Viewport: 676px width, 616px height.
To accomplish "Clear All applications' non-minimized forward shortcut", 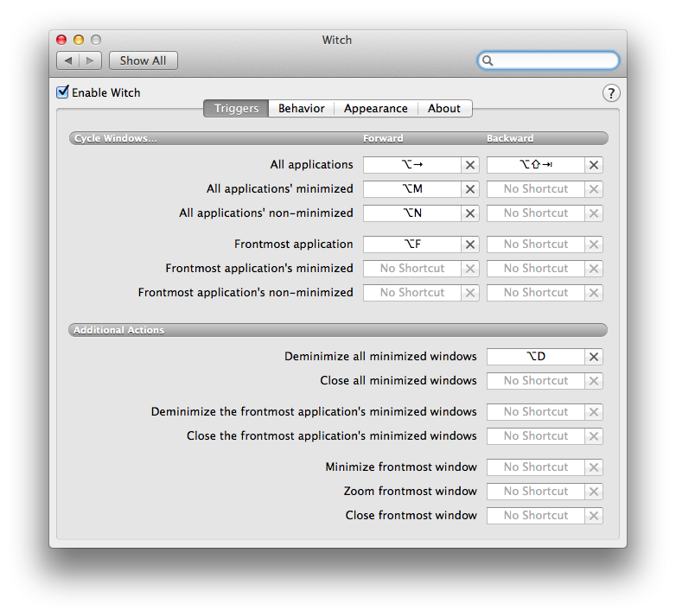I will (x=470, y=213).
